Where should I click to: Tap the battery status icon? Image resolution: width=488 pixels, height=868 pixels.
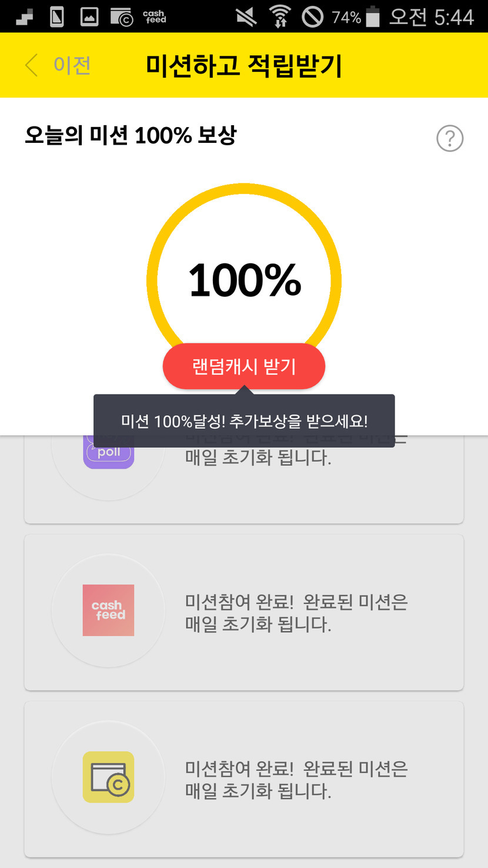(372, 17)
